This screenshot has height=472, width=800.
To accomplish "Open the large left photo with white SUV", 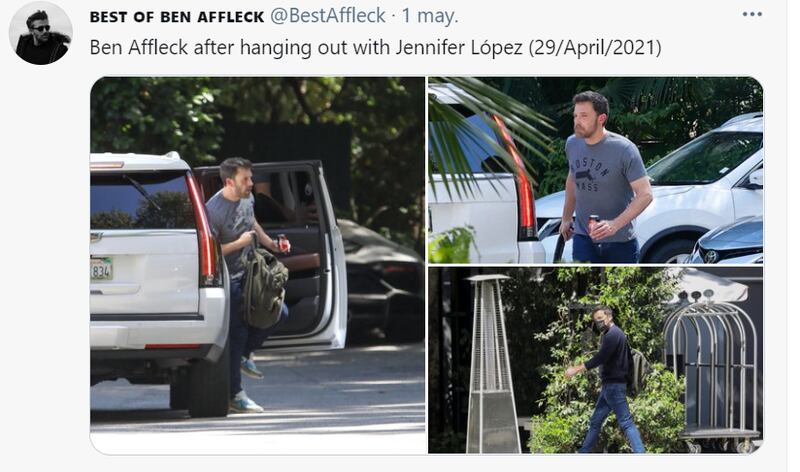I will (258, 265).
